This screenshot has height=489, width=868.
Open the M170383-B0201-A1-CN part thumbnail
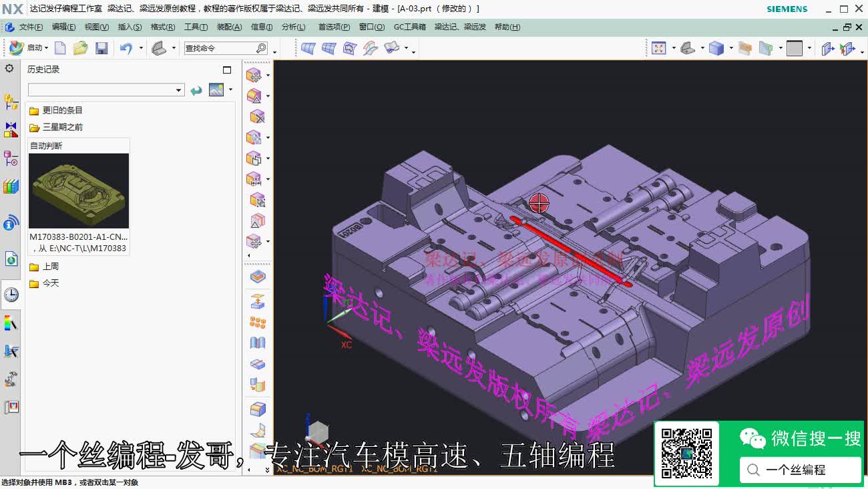(79, 191)
